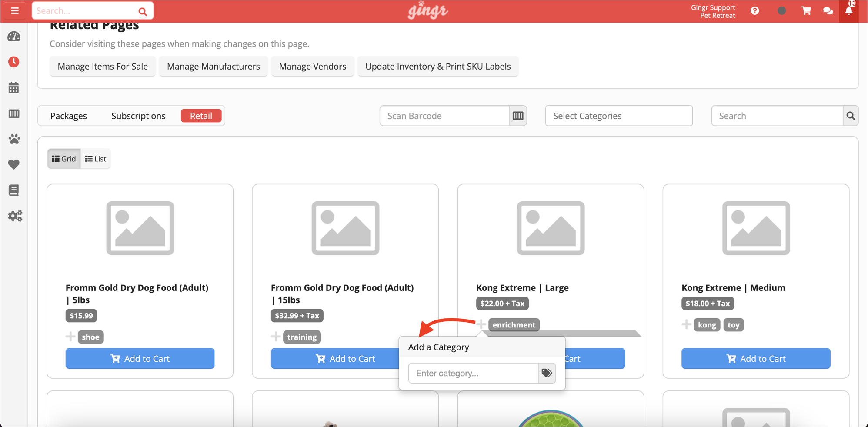868x427 pixels.
Task: Open the calendar sidebar icon
Action: point(14,87)
